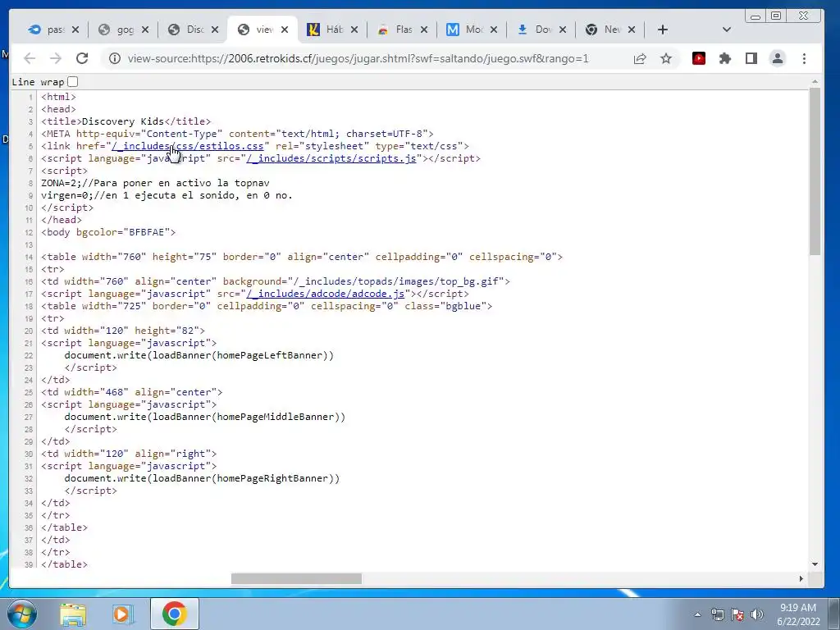Viewport: 840px width, 630px height.
Task: Go back to the previous page
Action: click(x=30, y=58)
